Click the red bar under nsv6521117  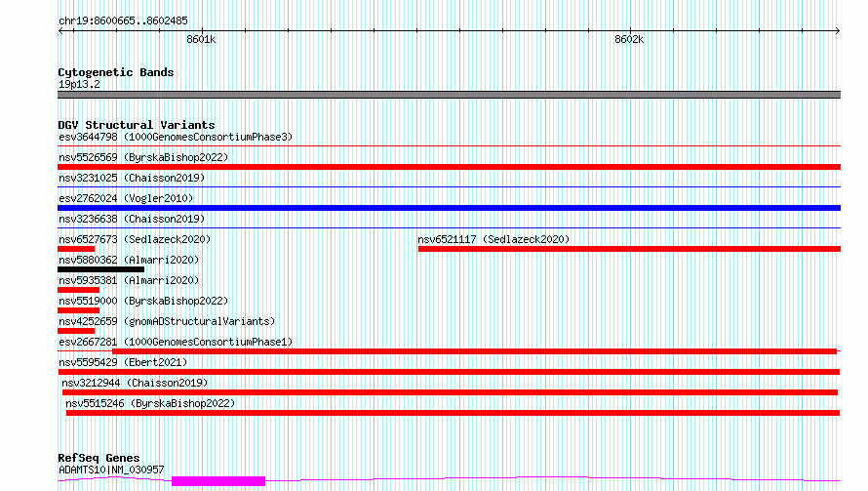tap(629, 249)
